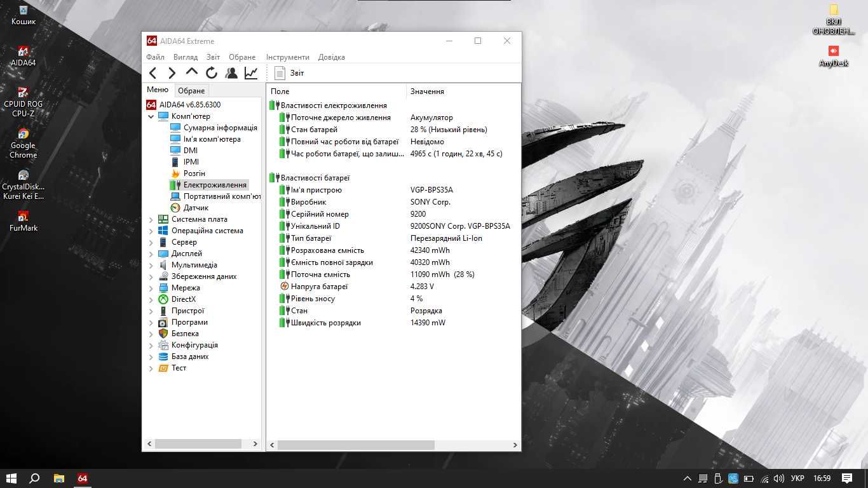Expand the Системна плата node
Viewport: 868px width, 488px height.
pyautogui.click(x=151, y=219)
